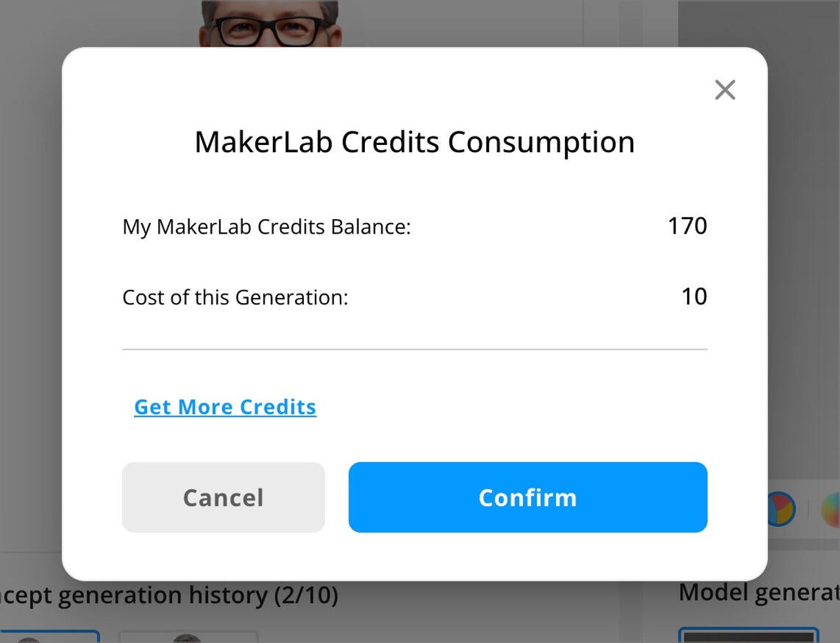Click the divider line below the cost row
The image size is (840, 643).
415,350
